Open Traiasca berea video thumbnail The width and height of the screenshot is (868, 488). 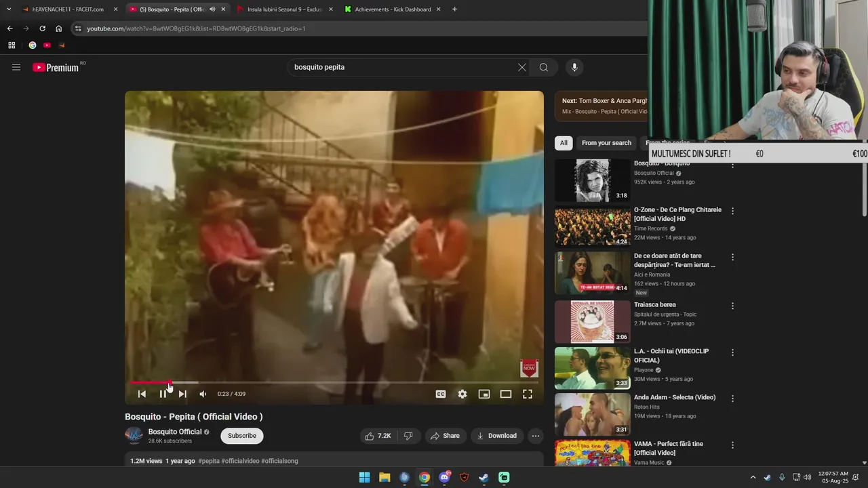(x=593, y=321)
